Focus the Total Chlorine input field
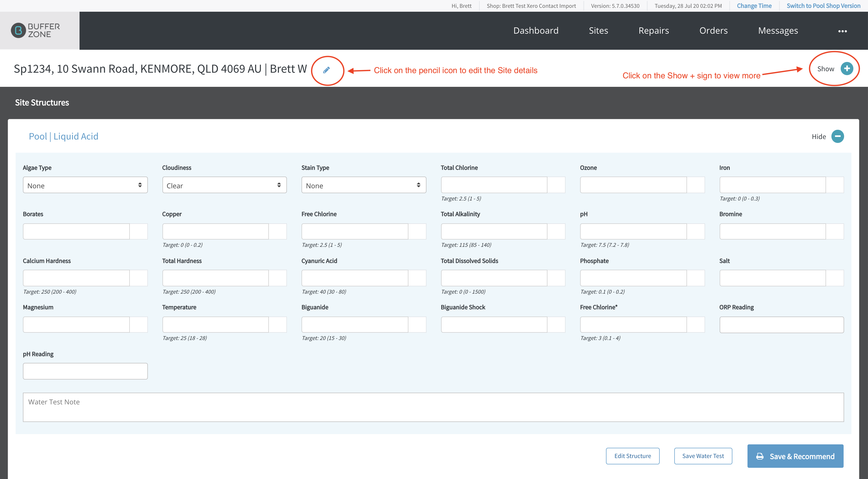Image resolution: width=868 pixels, height=479 pixels. point(494,185)
